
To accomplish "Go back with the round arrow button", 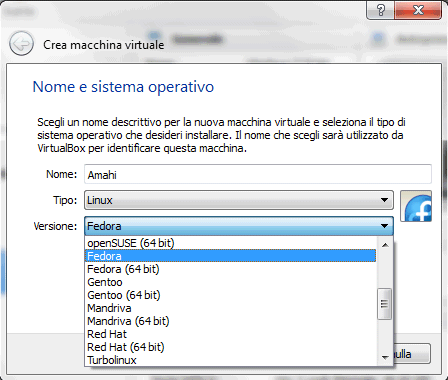I will [x=21, y=44].
